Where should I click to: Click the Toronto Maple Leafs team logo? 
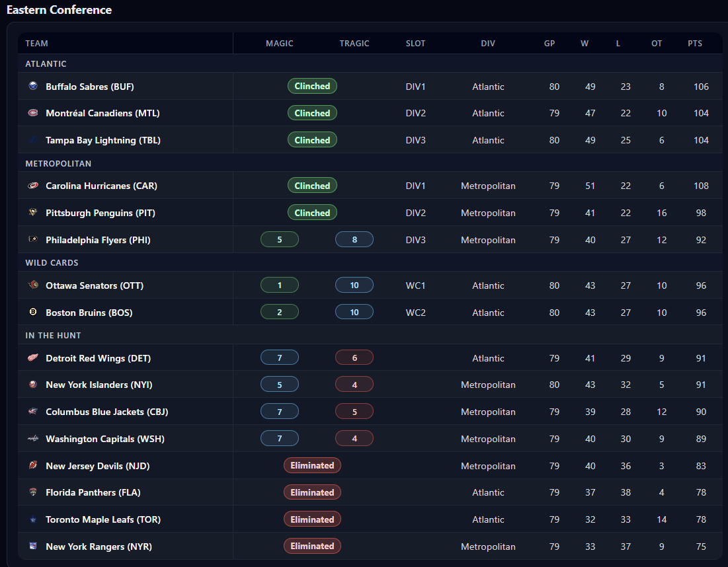[33, 519]
